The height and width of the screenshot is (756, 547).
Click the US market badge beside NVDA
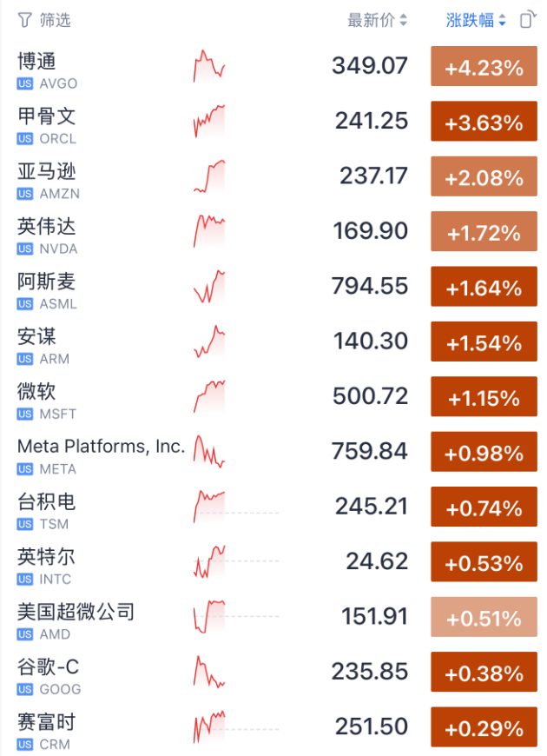[25, 249]
